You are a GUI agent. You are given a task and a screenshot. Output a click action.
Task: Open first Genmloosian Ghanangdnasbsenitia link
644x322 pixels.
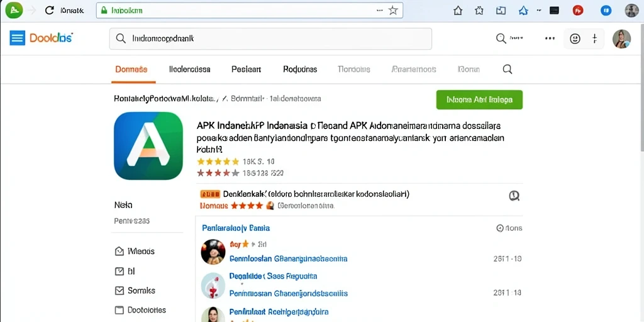click(x=288, y=258)
